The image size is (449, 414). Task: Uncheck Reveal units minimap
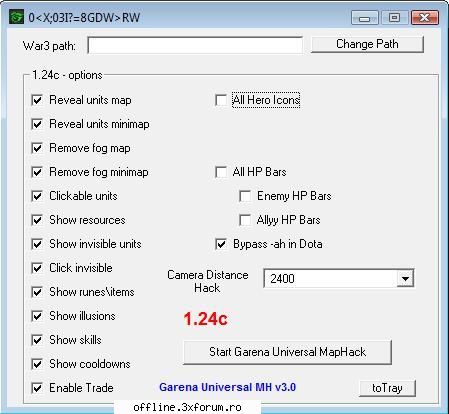pyautogui.click(x=37, y=124)
